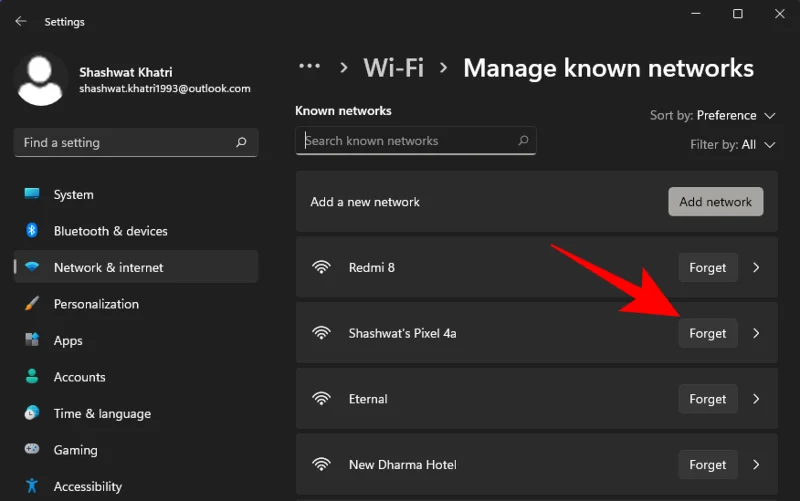Click the Add network button

pyautogui.click(x=715, y=202)
